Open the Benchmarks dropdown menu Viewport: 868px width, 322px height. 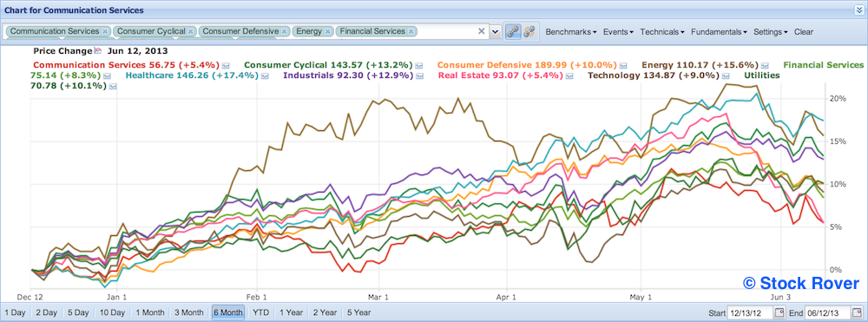[x=571, y=31]
